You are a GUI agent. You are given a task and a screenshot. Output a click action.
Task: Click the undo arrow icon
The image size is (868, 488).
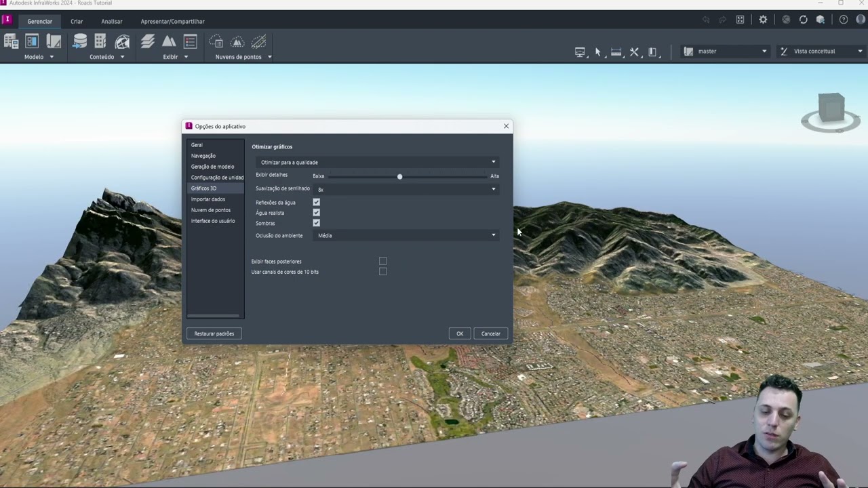[x=706, y=20]
